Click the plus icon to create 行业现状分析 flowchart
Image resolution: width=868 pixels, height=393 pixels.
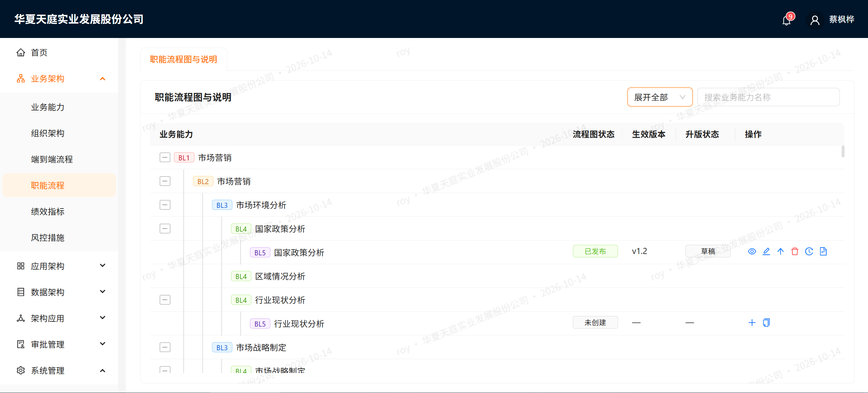click(x=752, y=322)
